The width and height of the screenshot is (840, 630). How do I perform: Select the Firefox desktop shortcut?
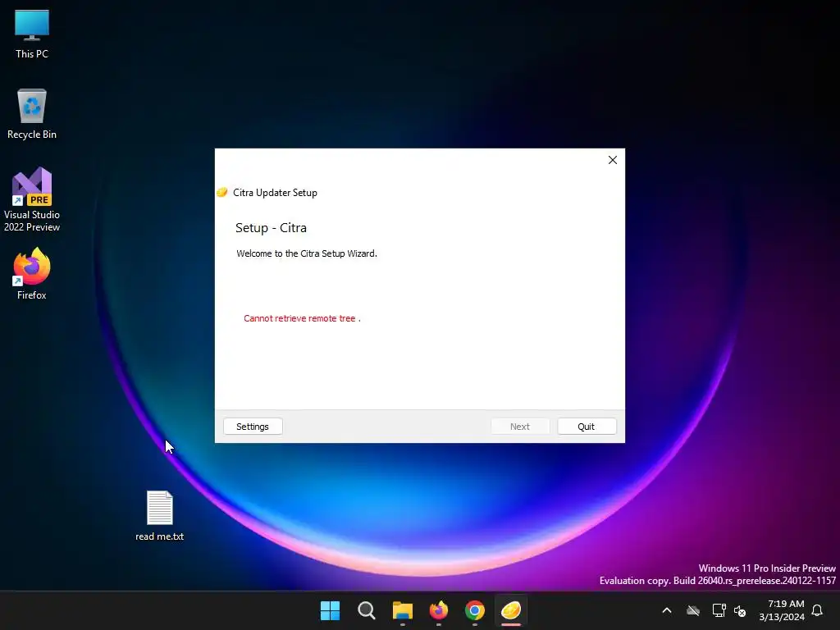tap(32, 274)
